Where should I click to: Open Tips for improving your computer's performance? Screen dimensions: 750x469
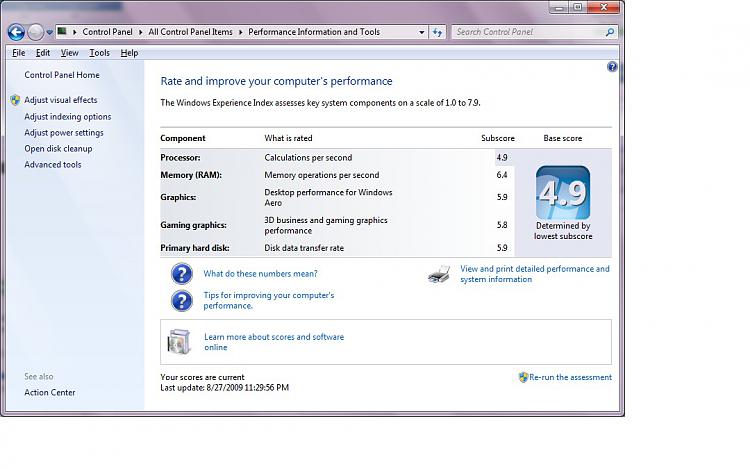tap(269, 300)
